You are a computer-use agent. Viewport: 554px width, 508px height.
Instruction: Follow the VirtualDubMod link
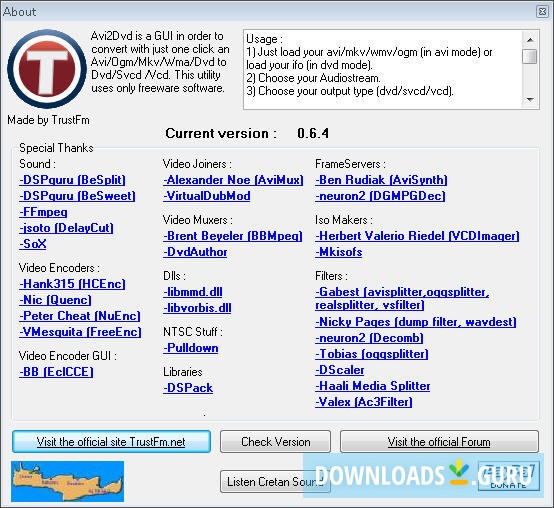(207, 196)
